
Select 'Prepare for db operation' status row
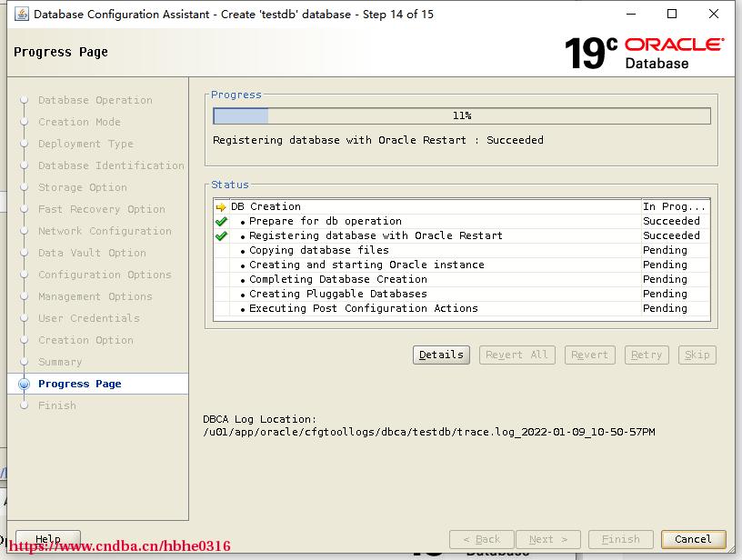[x=462, y=221]
